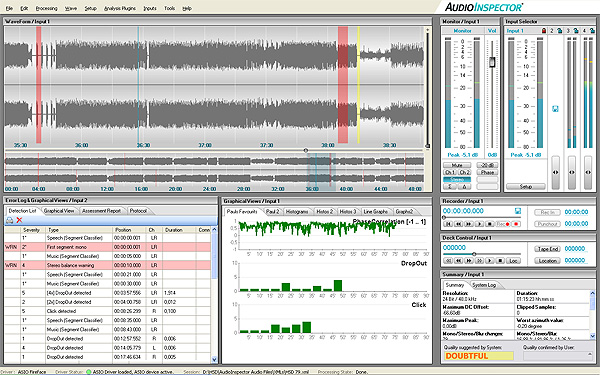Screen dimensions: 600x375
Task: Click the Punchout button
Action: coord(548,224)
